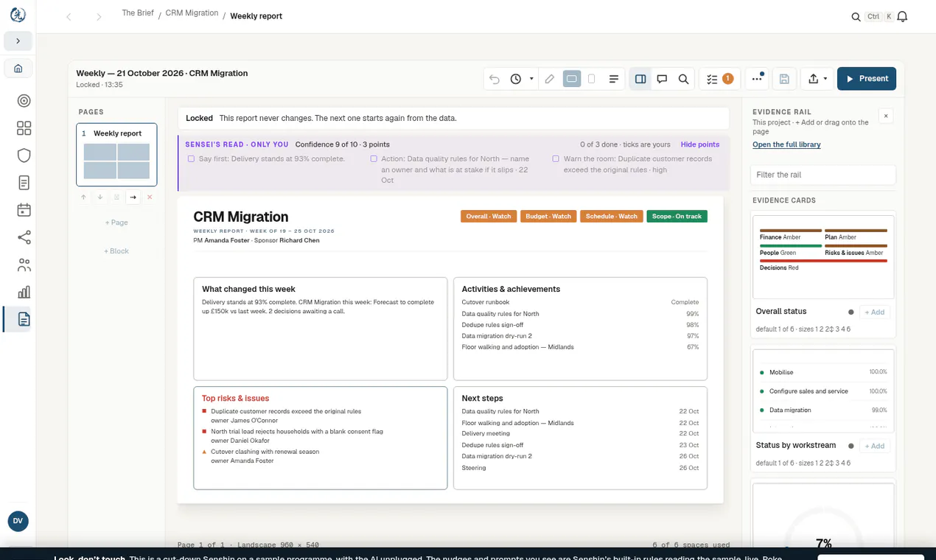Tick the 'Action: Data quality rules for North' checkbox
The width and height of the screenshot is (936, 560).
(x=374, y=158)
